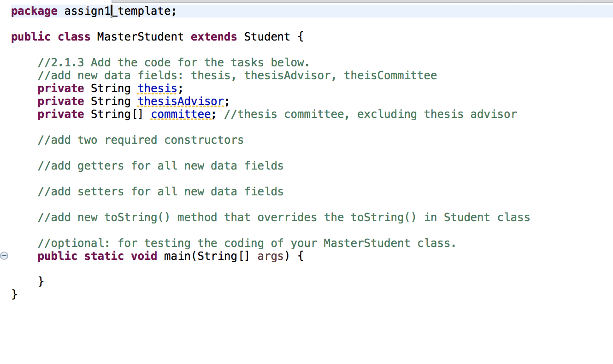Click the closing brace of the main method
The image size is (613, 364).
[x=41, y=281]
